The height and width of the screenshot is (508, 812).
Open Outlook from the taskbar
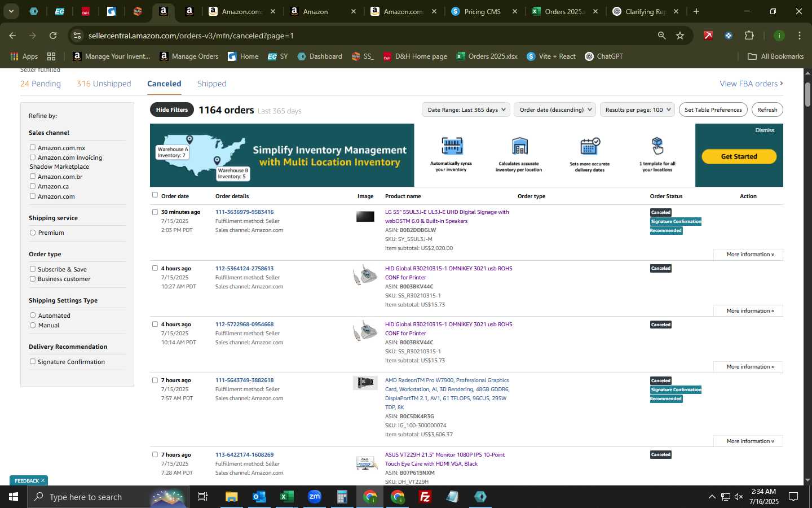[259, 497]
